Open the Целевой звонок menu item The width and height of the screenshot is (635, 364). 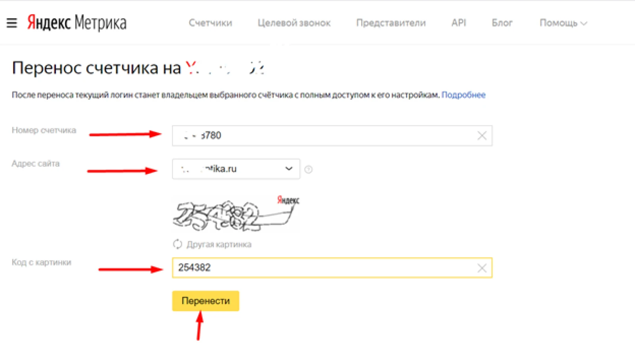(x=294, y=23)
